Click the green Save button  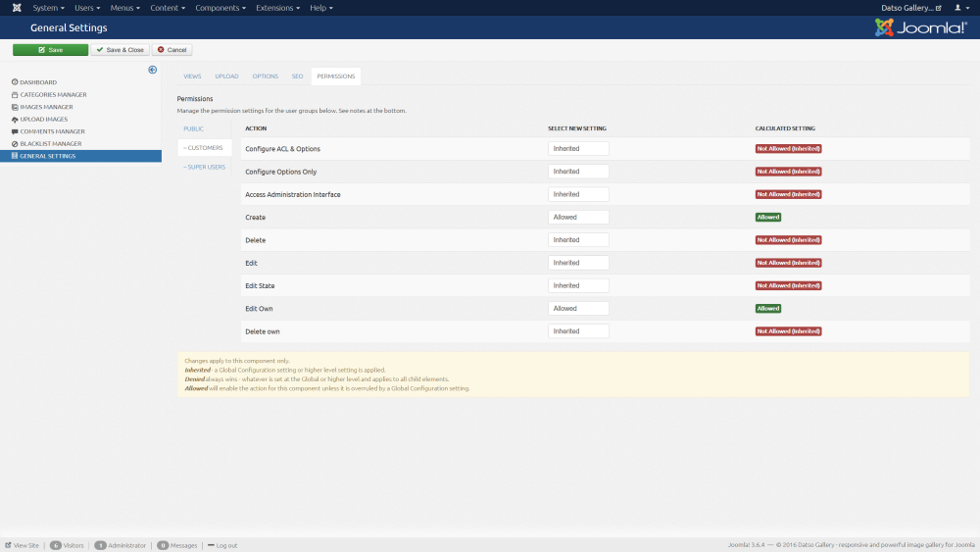click(50, 50)
